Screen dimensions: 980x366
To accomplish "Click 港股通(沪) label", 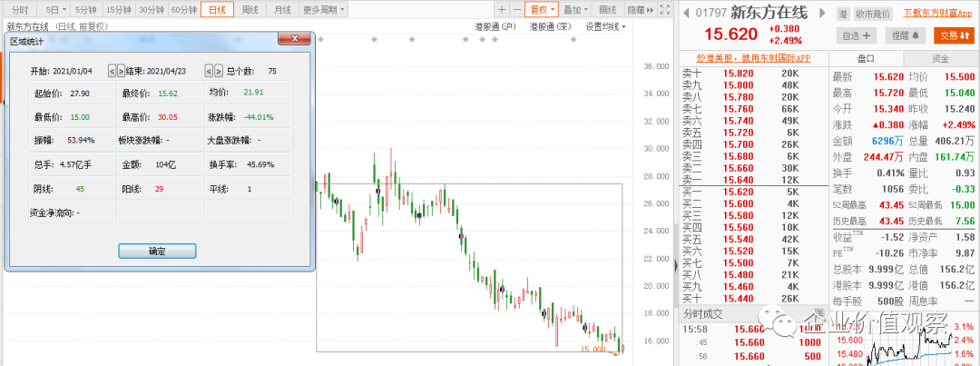I will coord(495,27).
